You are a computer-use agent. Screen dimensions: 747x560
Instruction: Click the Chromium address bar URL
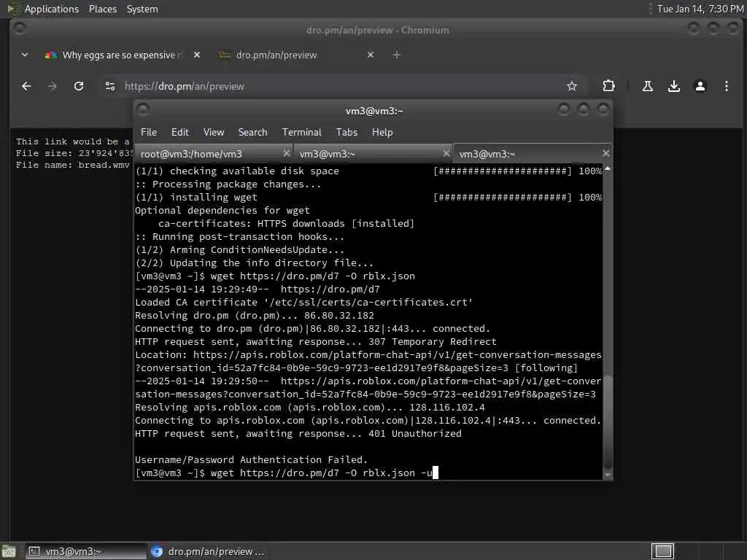pos(185,86)
